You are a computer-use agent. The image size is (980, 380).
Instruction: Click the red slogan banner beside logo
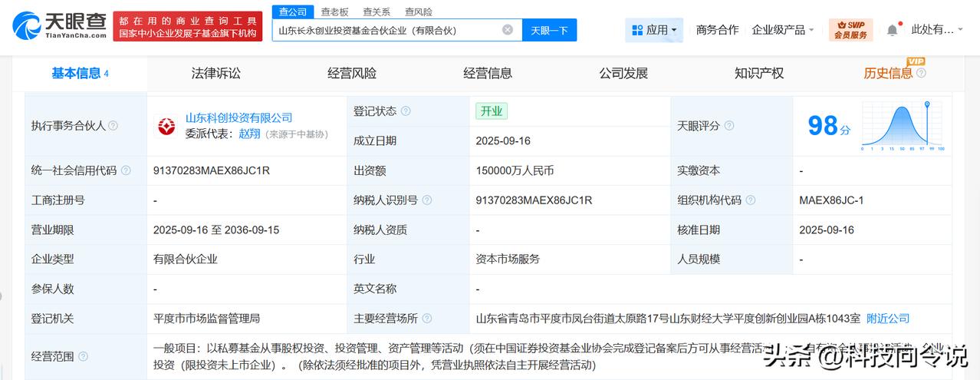187,26
